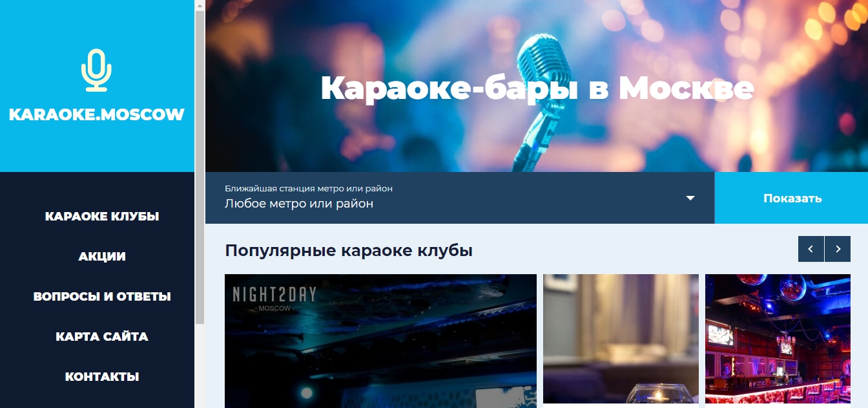Go to Вопросы и ответы page
The width and height of the screenshot is (868, 408).
[102, 297]
